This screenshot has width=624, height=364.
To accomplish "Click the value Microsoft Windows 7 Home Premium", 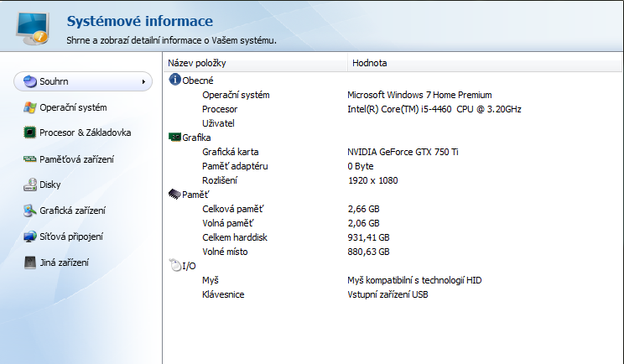I will click(419, 95).
